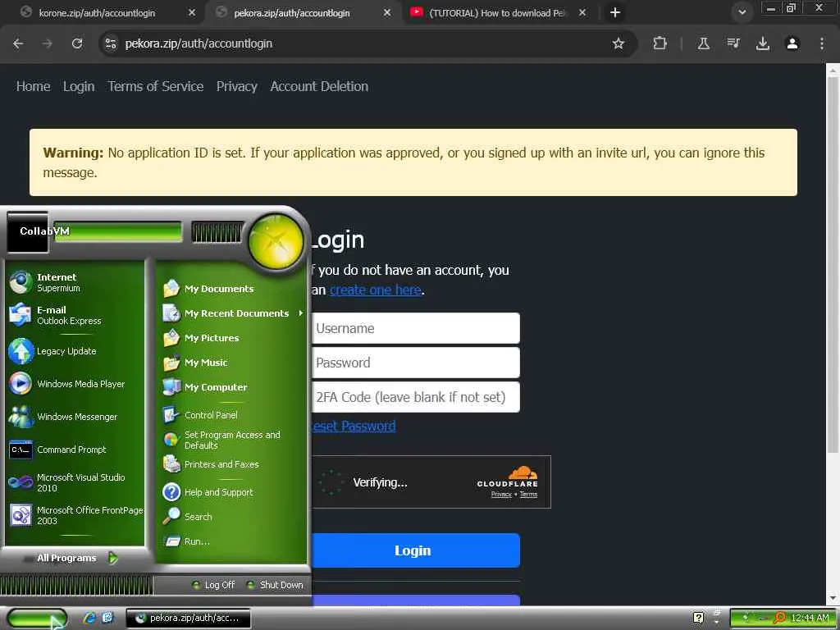Image resolution: width=840 pixels, height=630 pixels.
Task: Click Shut Down button
Action: click(275, 585)
